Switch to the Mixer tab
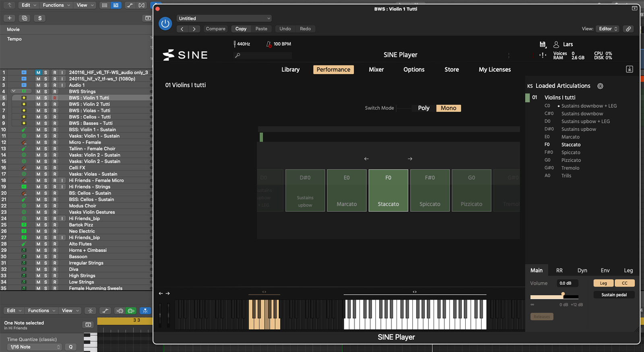 [x=376, y=70]
